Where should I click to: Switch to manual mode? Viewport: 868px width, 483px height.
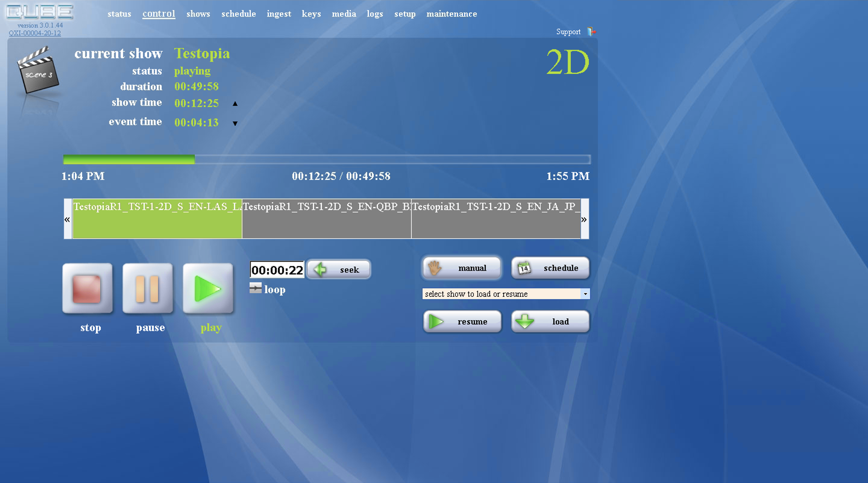pyautogui.click(x=462, y=268)
